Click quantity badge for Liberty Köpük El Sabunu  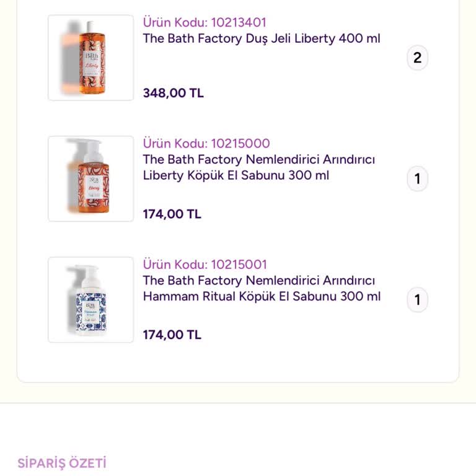pyautogui.click(x=417, y=179)
